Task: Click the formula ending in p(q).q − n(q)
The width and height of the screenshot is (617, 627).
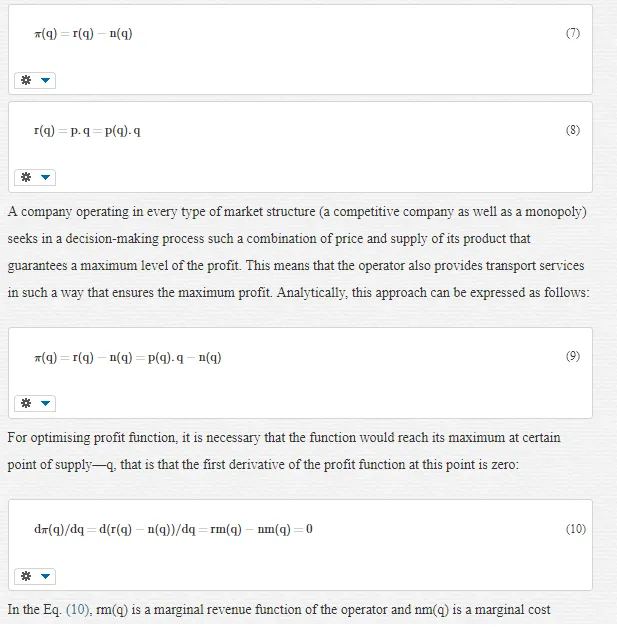Action: [x=128, y=357]
